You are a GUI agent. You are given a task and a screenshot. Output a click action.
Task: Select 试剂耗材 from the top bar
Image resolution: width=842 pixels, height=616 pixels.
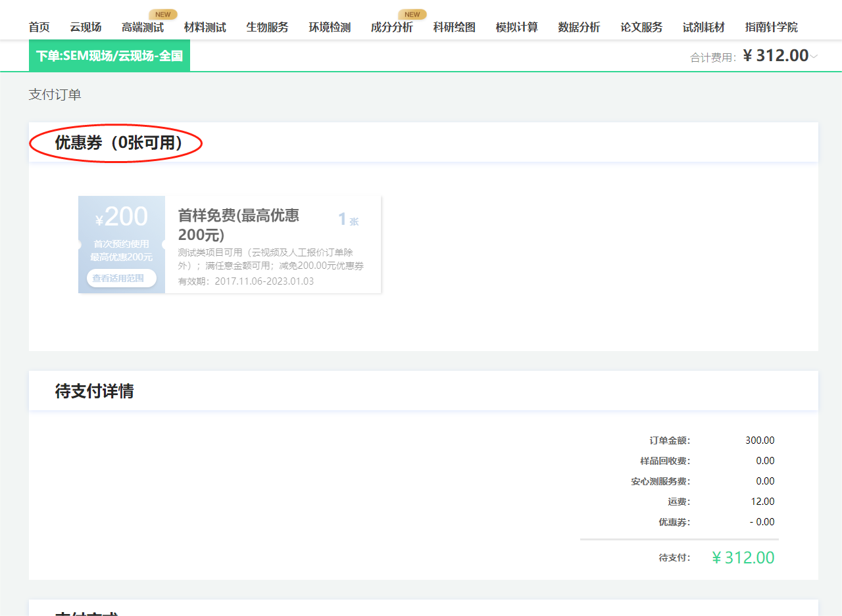(703, 27)
